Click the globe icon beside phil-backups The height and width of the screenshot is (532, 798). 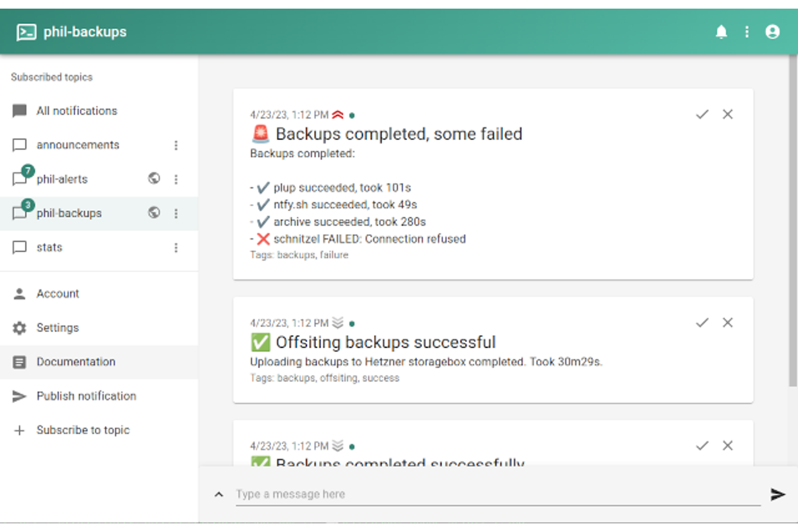coord(154,213)
